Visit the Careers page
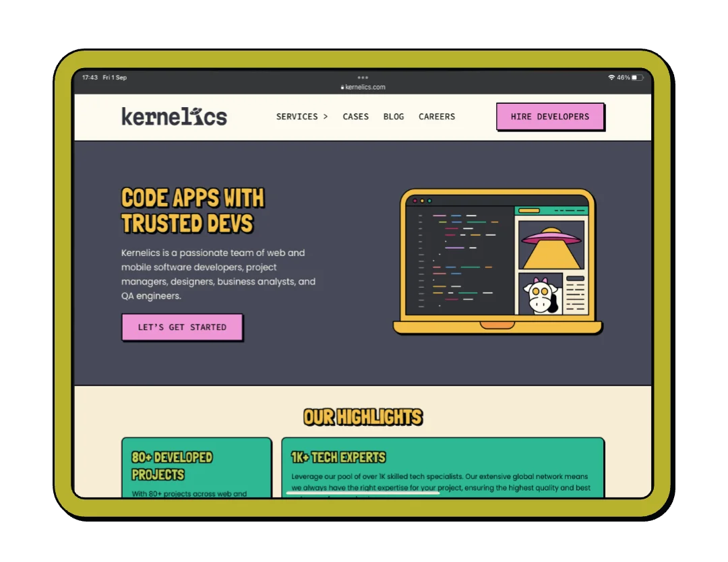Viewport: 728px width, 562px height. [436, 117]
